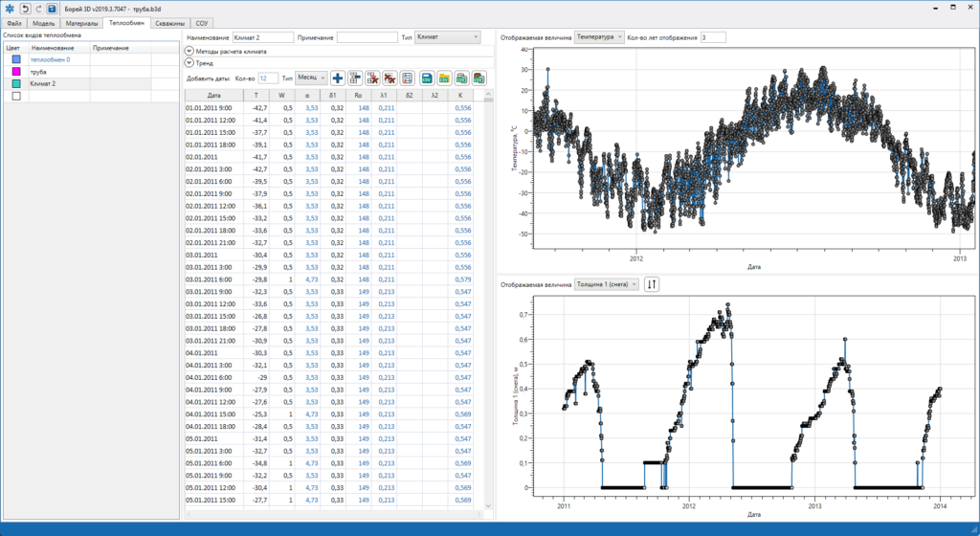Click the open CSV folder icon
The image size is (980, 536).
444,78
